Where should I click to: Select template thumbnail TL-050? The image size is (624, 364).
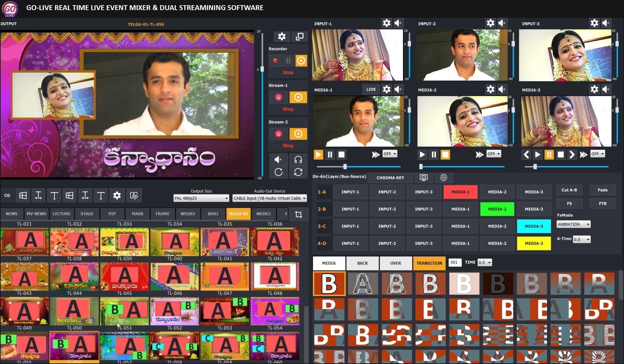pyautogui.click(x=74, y=311)
